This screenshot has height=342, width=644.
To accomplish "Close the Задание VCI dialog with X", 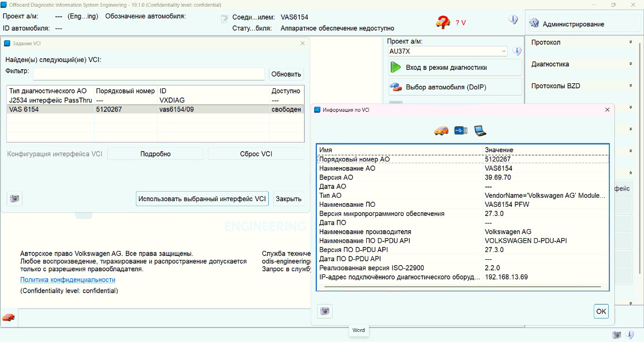I will tap(302, 43).
